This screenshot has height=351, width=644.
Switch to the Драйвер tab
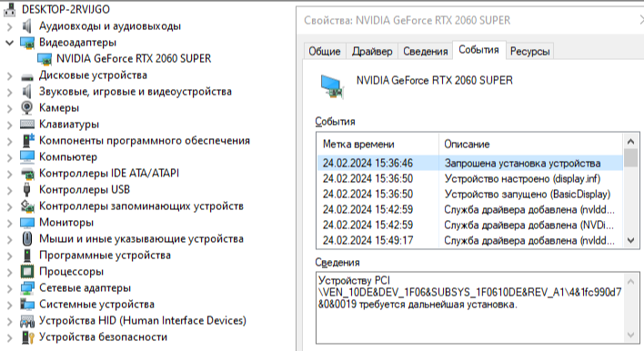372,51
